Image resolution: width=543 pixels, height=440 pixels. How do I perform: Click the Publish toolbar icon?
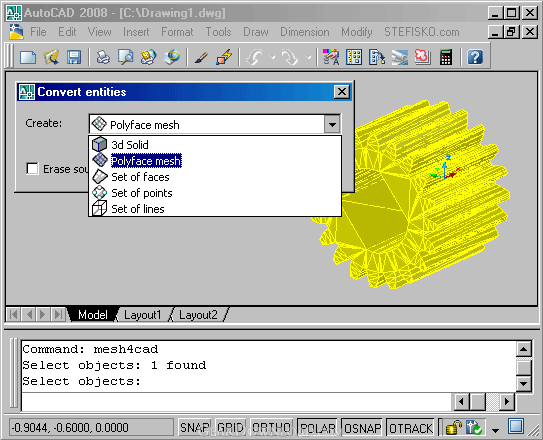[149, 57]
